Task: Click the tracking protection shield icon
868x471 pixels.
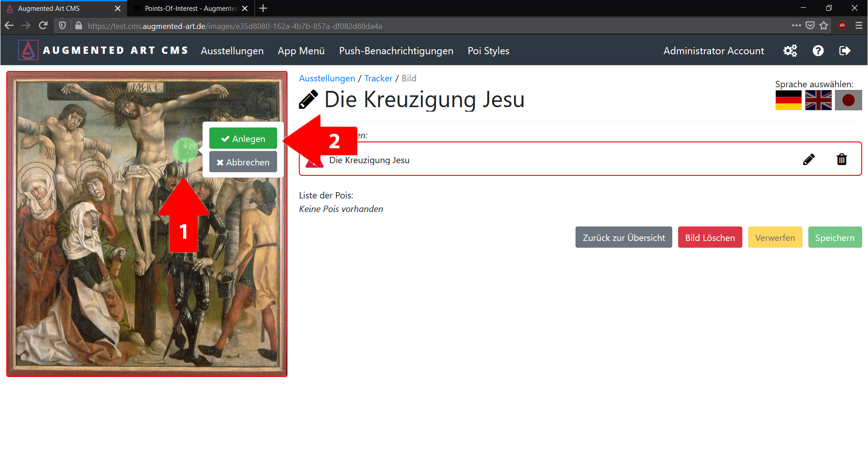Action: tap(62, 26)
